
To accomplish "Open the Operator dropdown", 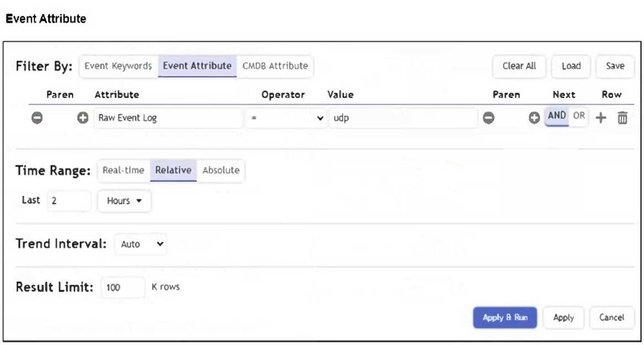I will tap(285, 118).
